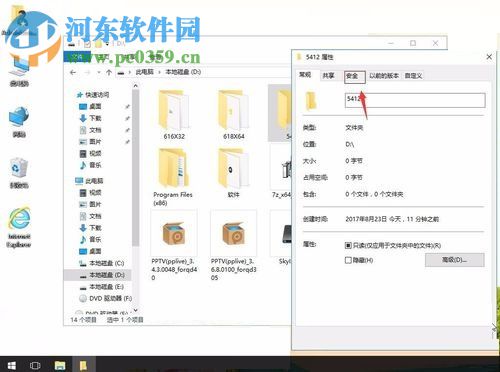Switch to the 共享 tab in properties
500x372 pixels.
coord(329,76)
